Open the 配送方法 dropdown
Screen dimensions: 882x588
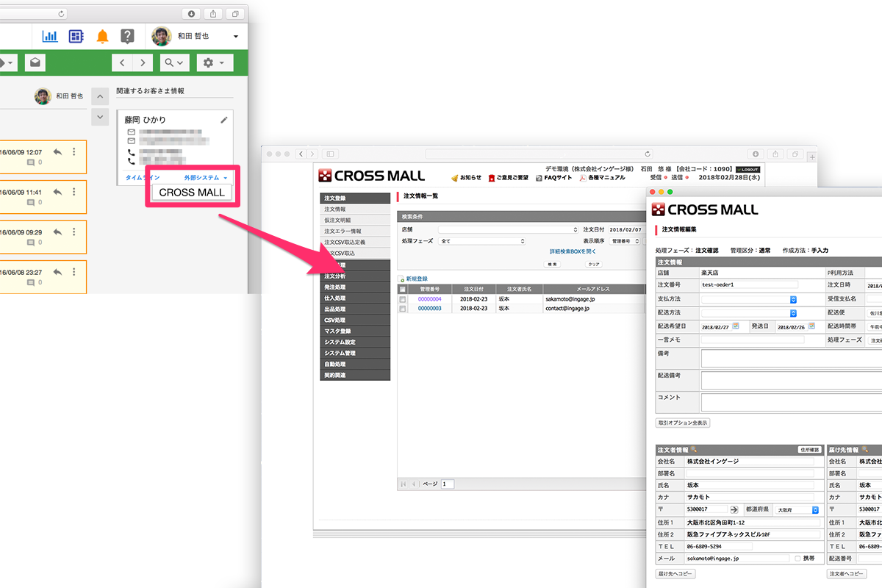(749, 312)
